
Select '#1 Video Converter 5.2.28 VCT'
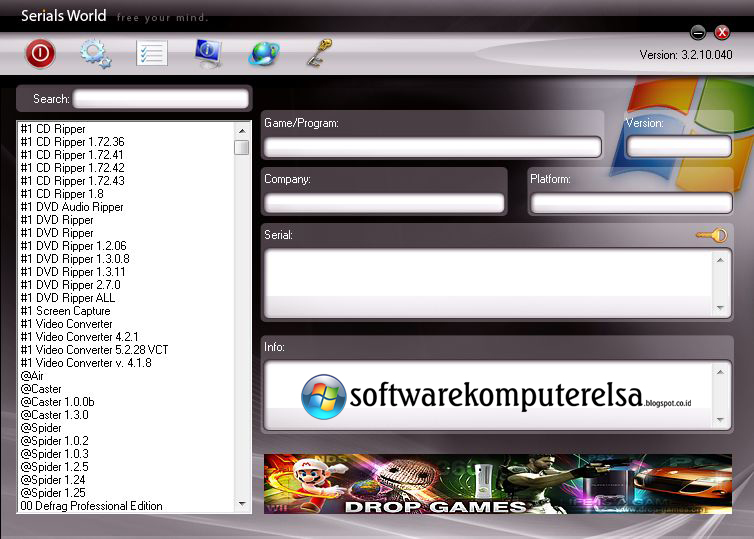click(x=94, y=350)
